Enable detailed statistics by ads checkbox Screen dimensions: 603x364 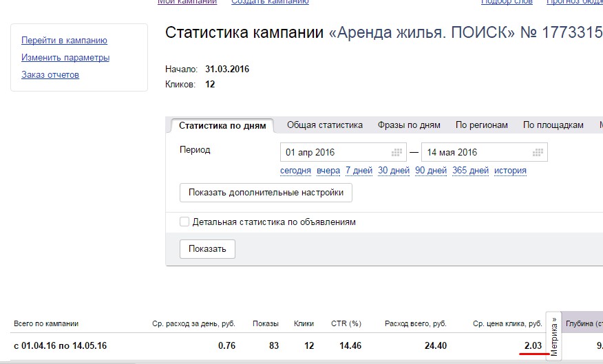click(x=184, y=222)
